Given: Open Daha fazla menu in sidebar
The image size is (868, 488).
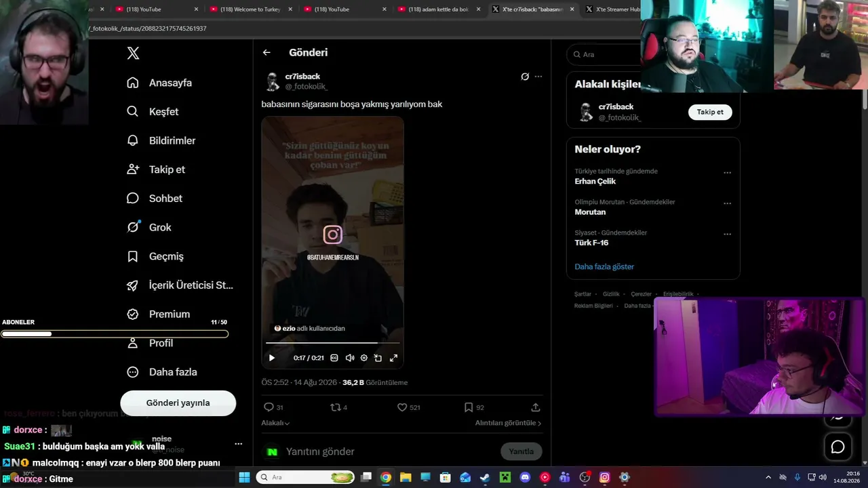Looking at the screenshot, I should pyautogui.click(x=162, y=372).
